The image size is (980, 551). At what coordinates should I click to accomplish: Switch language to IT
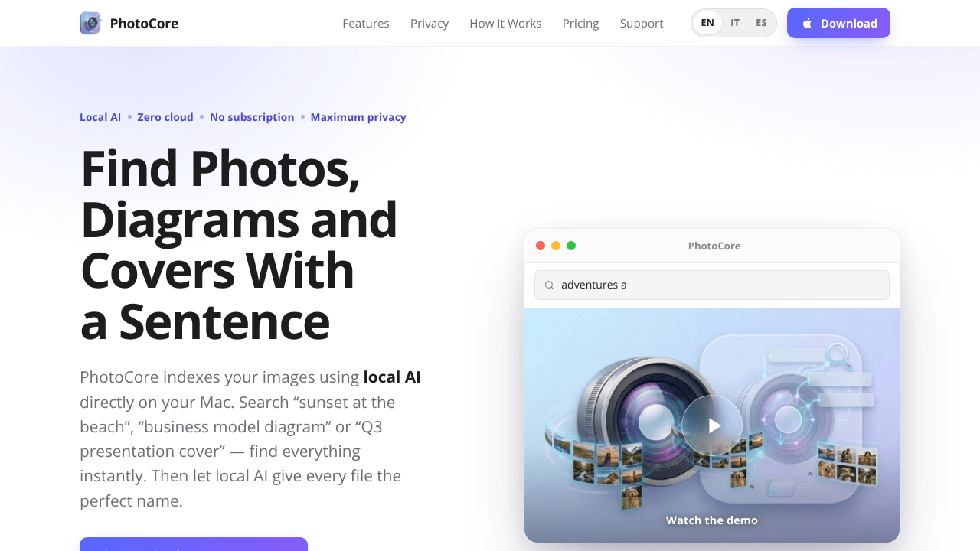735,23
